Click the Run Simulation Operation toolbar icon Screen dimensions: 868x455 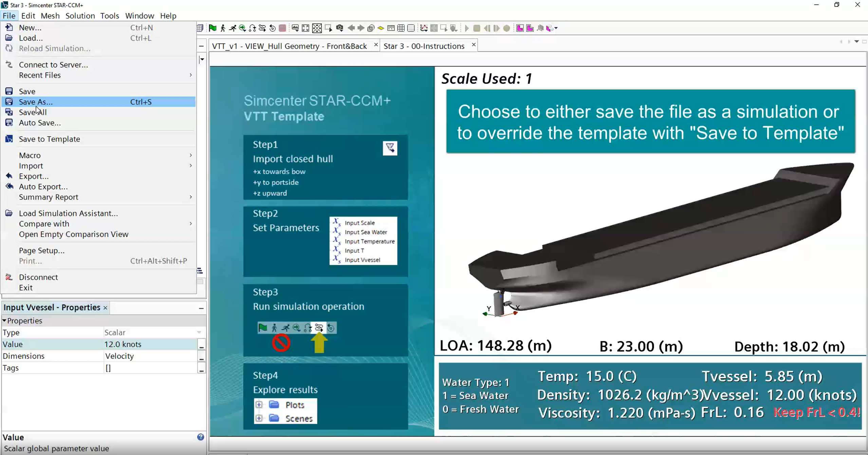pyautogui.click(x=262, y=28)
